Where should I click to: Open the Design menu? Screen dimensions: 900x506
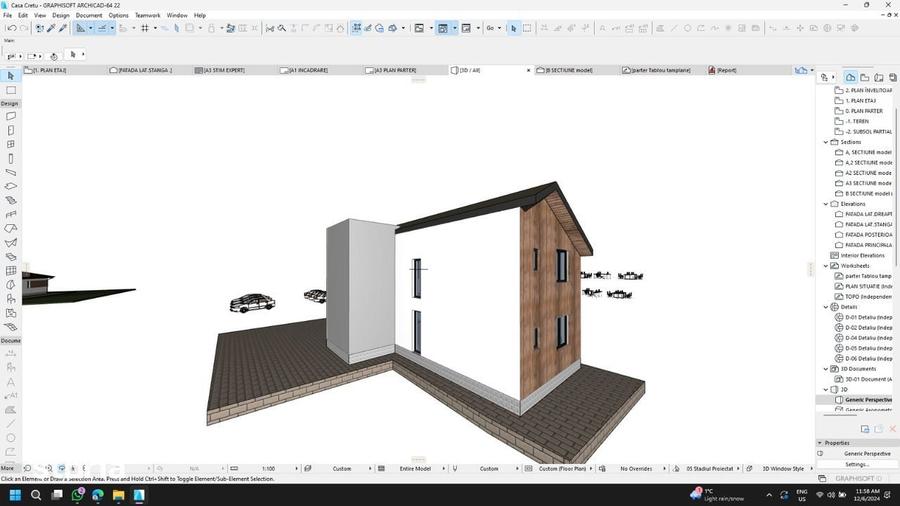tap(61, 15)
